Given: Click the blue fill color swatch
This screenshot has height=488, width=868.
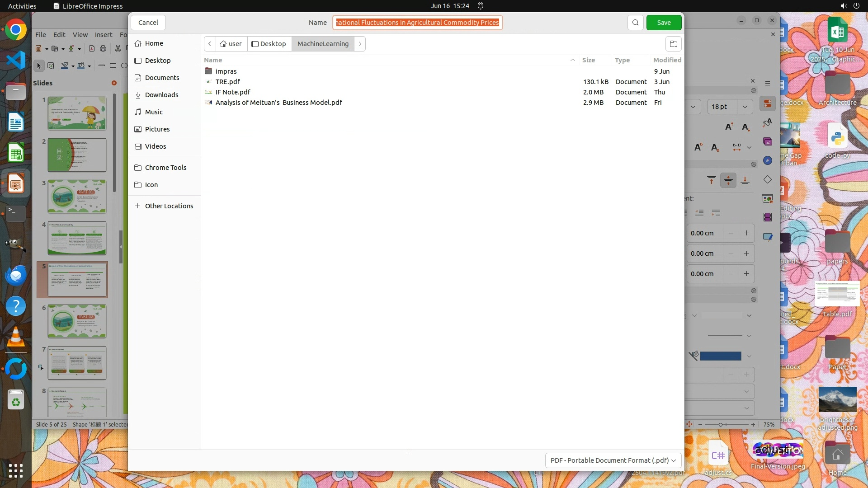Looking at the screenshot, I should click(720, 356).
